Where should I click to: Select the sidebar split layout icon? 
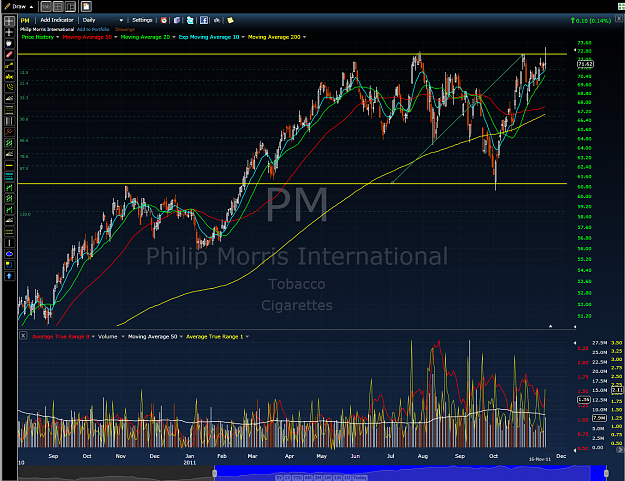click(x=70, y=6)
